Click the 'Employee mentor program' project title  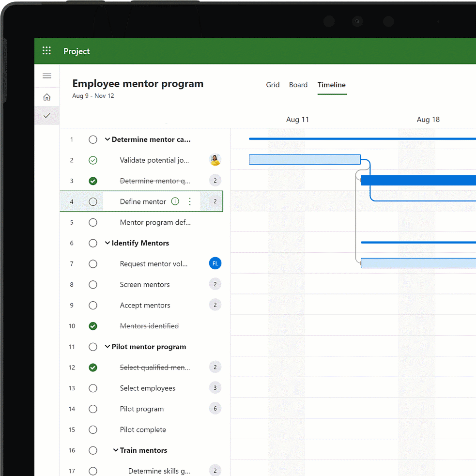138,84
